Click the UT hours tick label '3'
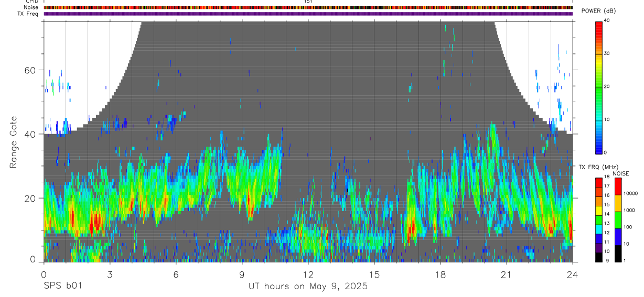644x297 pixels. 110,274
